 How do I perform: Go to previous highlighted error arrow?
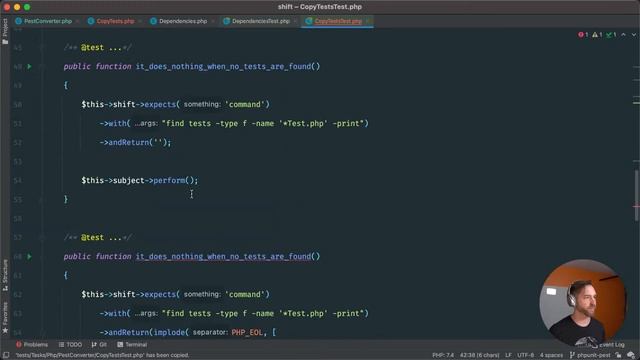[623, 35]
